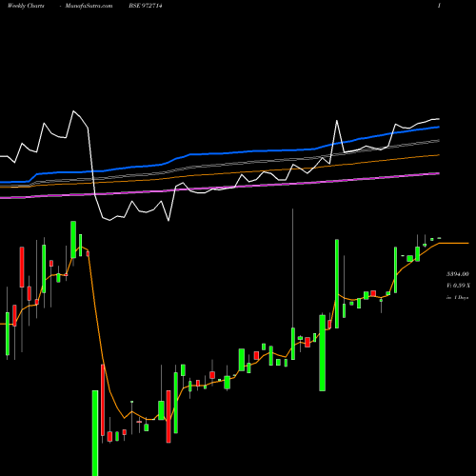Click the tallest-wick candle mid-chart
This screenshot has height=476, width=476.
coord(293,284)
